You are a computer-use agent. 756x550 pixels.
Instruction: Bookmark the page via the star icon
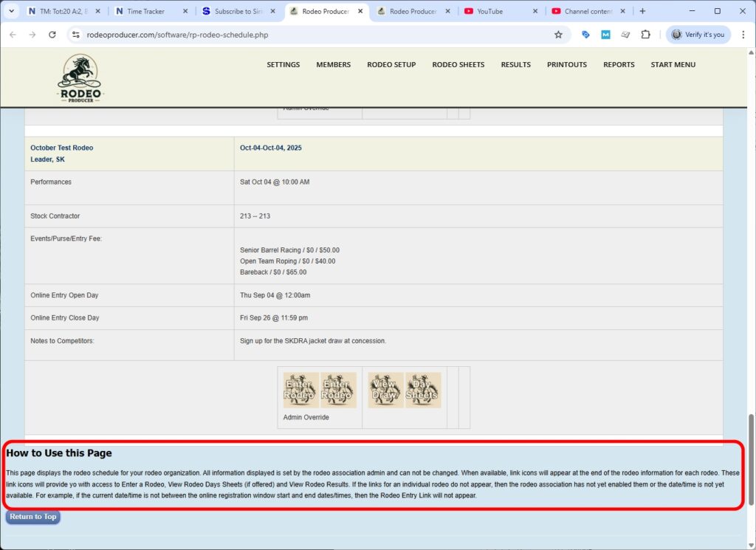click(x=558, y=34)
